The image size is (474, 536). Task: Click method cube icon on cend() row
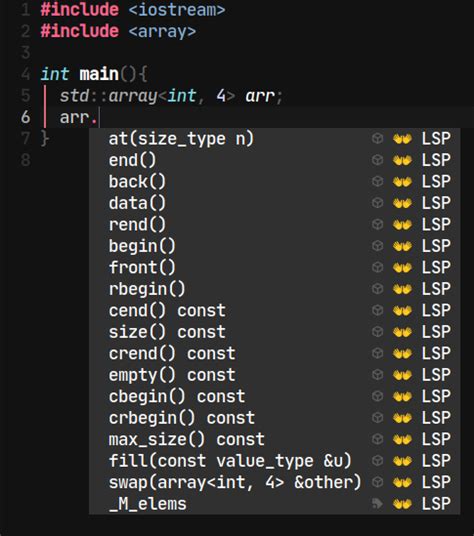click(x=377, y=310)
